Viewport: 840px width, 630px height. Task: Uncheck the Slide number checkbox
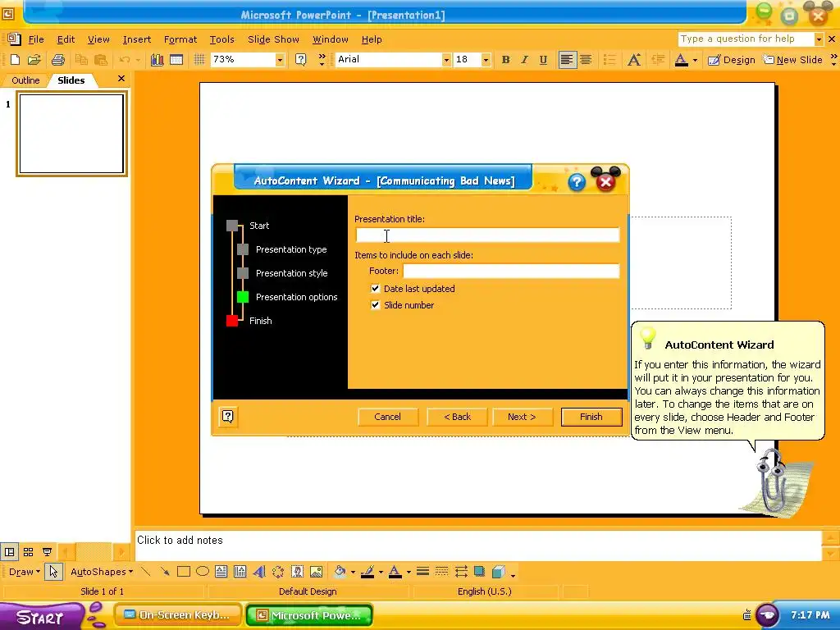tap(376, 305)
